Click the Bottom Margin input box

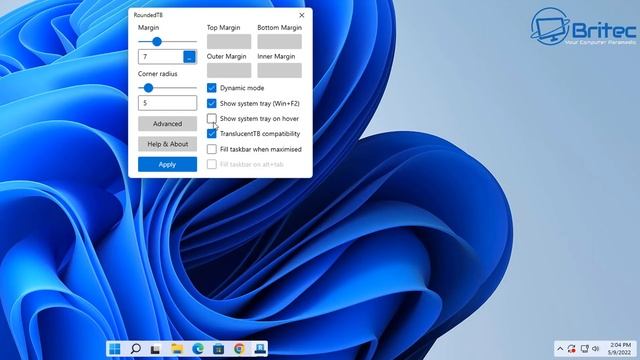[280, 42]
